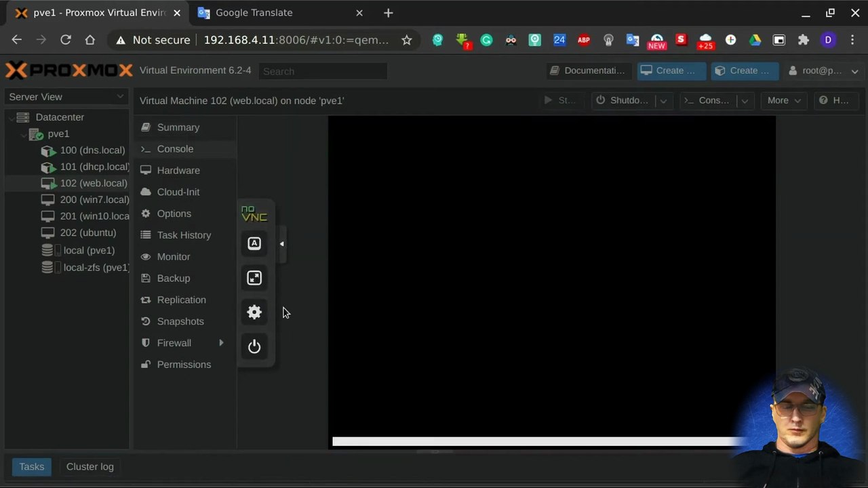
Task: Open Documentation button
Action: click(x=589, y=70)
